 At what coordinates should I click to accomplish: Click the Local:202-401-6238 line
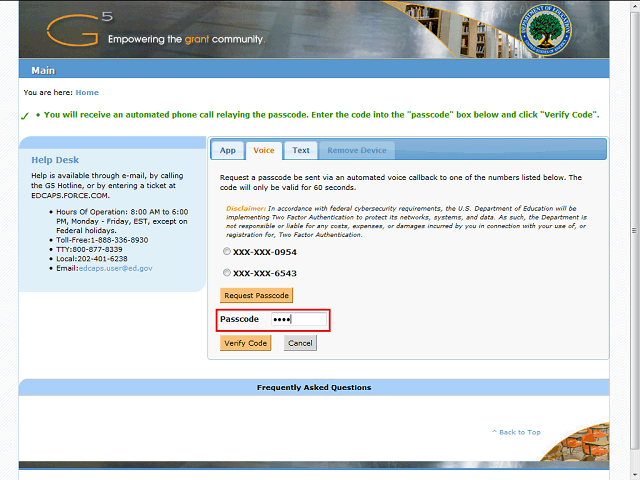(92, 259)
